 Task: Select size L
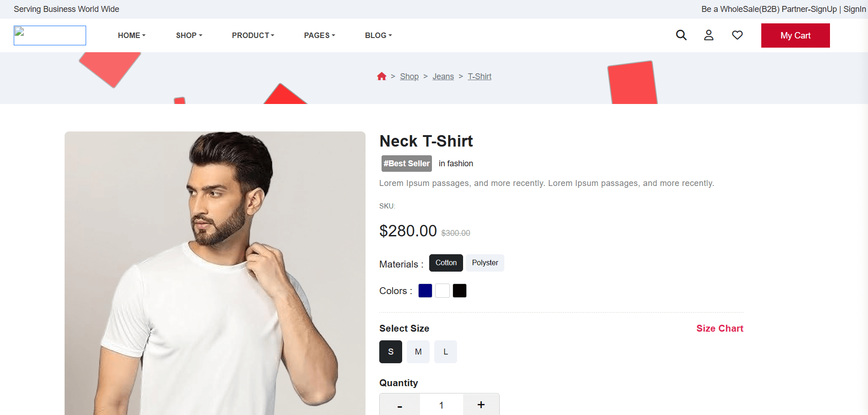click(446, 352)
